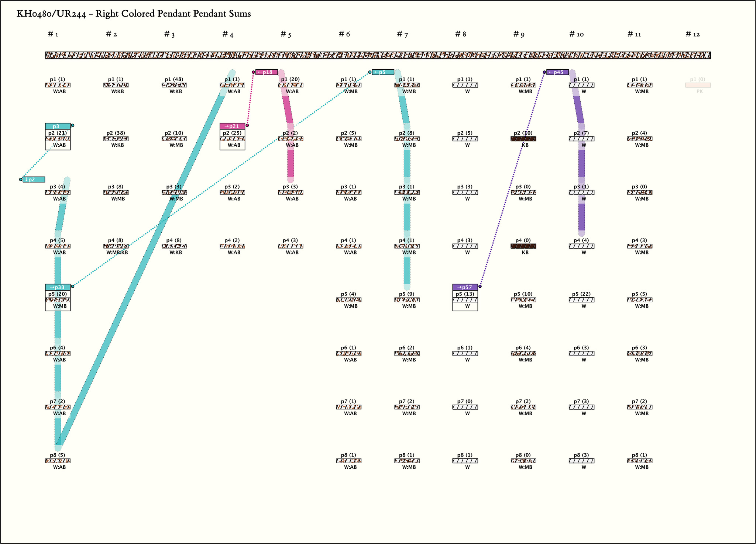Click p1 (48) pendant in column 3
The image size is (756, 544).
(174, 85)
